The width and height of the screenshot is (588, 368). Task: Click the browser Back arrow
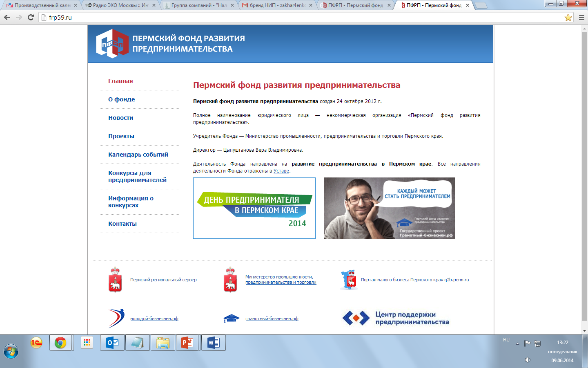point(7,17)
